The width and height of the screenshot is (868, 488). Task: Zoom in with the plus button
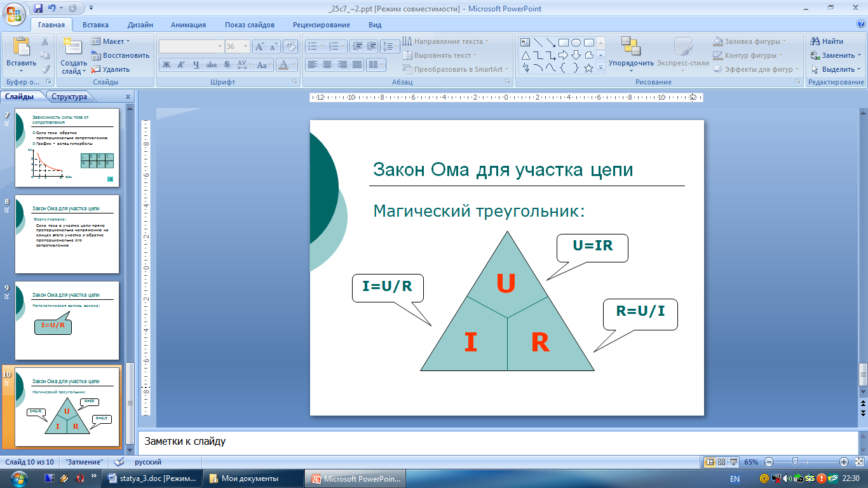[844, 462]
